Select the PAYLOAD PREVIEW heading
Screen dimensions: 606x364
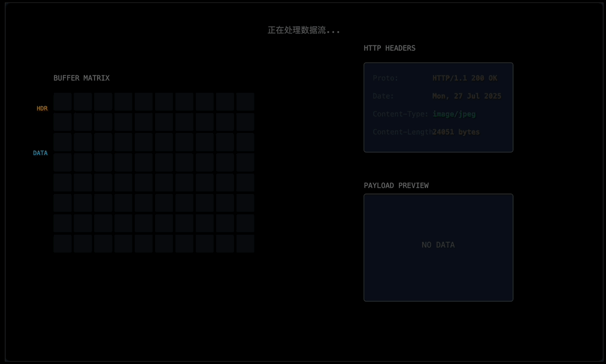coord(396,186)
